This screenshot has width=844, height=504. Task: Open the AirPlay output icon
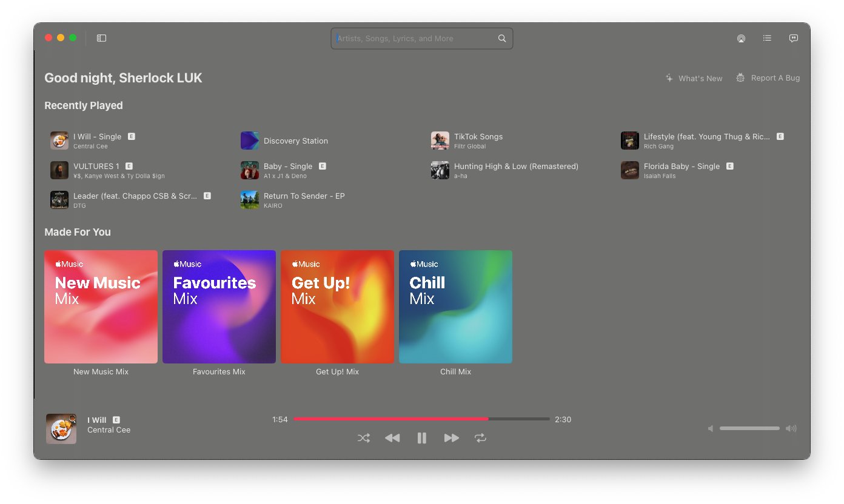[741, 38]
